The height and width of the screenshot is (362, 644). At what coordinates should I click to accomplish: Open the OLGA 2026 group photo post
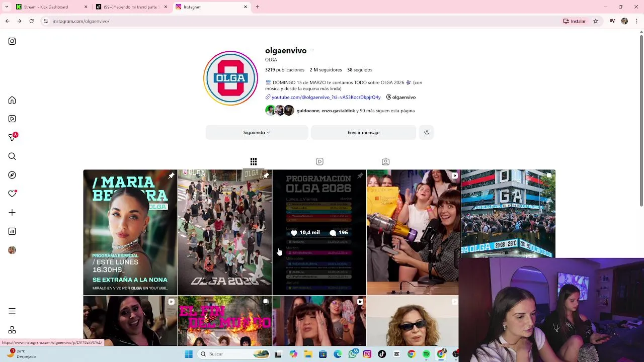pos(224,232)
